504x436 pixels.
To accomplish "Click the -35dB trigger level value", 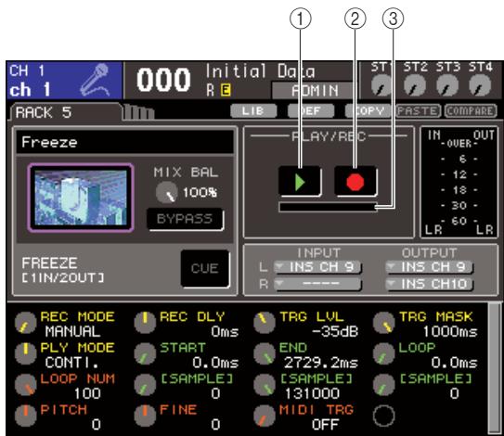I will (x=335, y=331).
